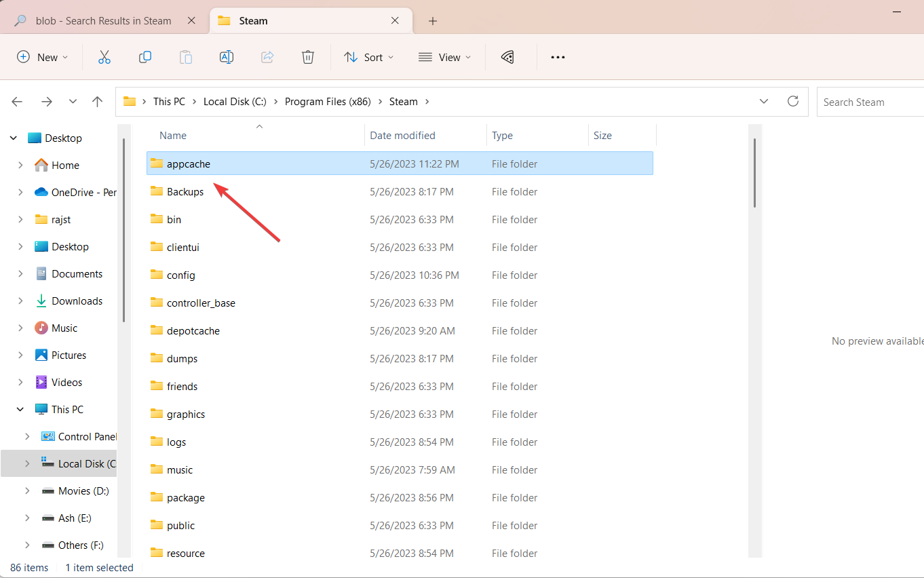The width and height of the screenshot is (924, 578).
Task: Select the controller_base folder
Action: pos(400,303)
